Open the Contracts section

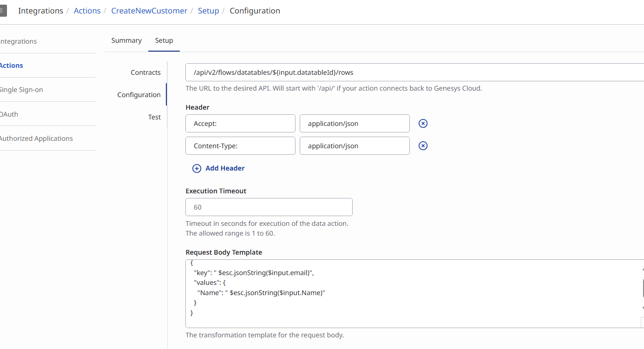pos(145,72)
